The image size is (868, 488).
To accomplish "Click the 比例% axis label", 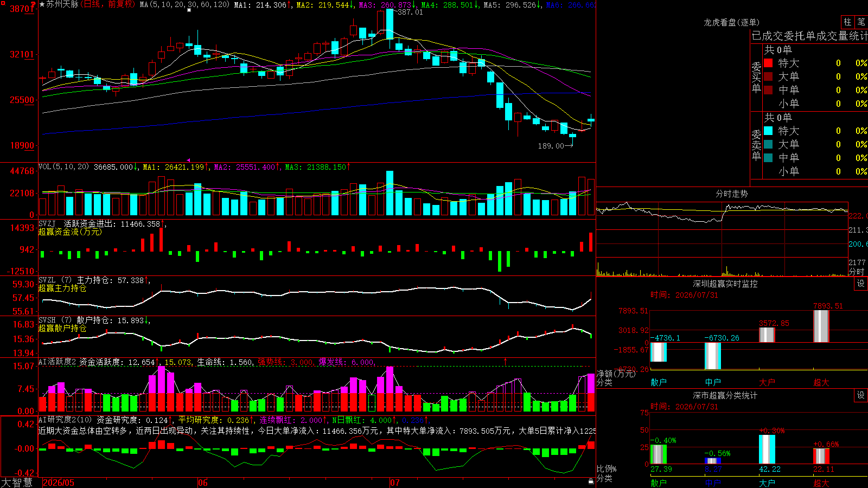I will 607,468.
